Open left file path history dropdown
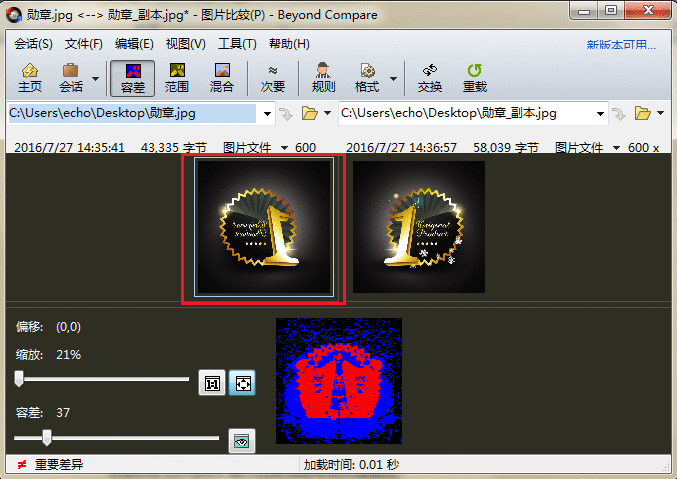Screen dimensions: 677x479 [266, 113]
